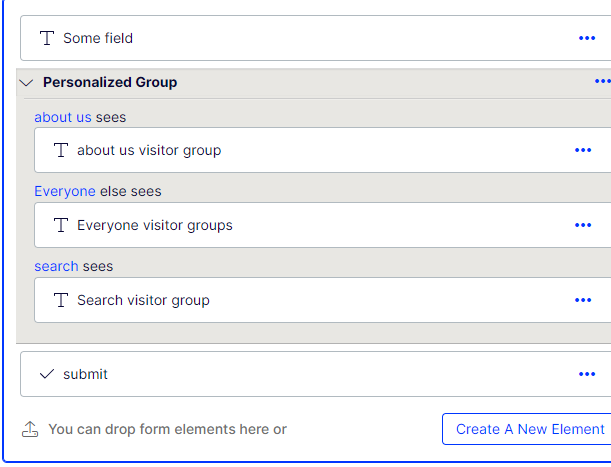Open options for Everyone visitor groups element

583,225
